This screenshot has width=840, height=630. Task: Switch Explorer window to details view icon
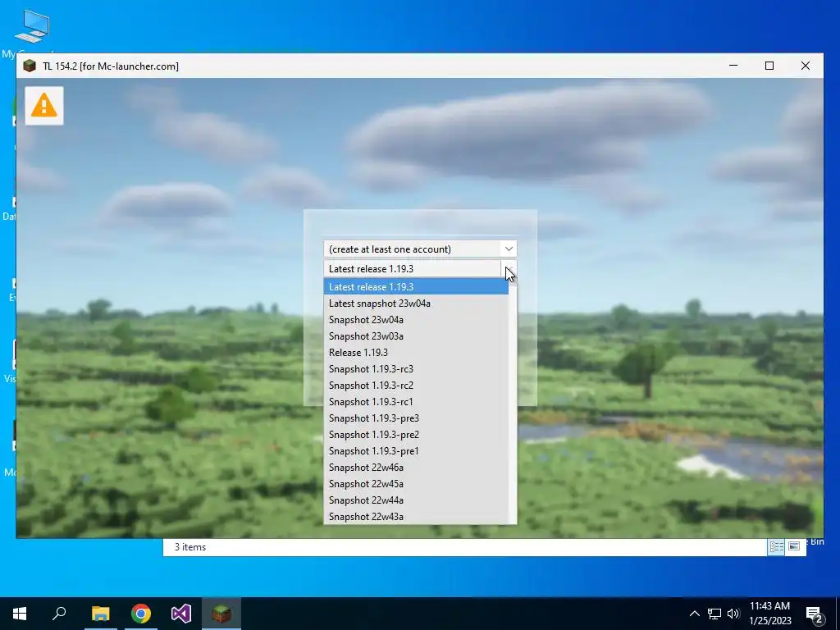[776, 546]
